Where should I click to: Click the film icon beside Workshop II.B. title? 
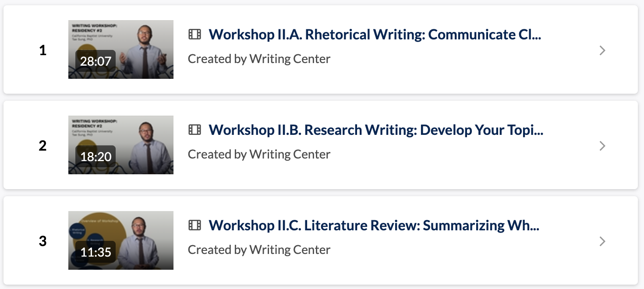195,130
